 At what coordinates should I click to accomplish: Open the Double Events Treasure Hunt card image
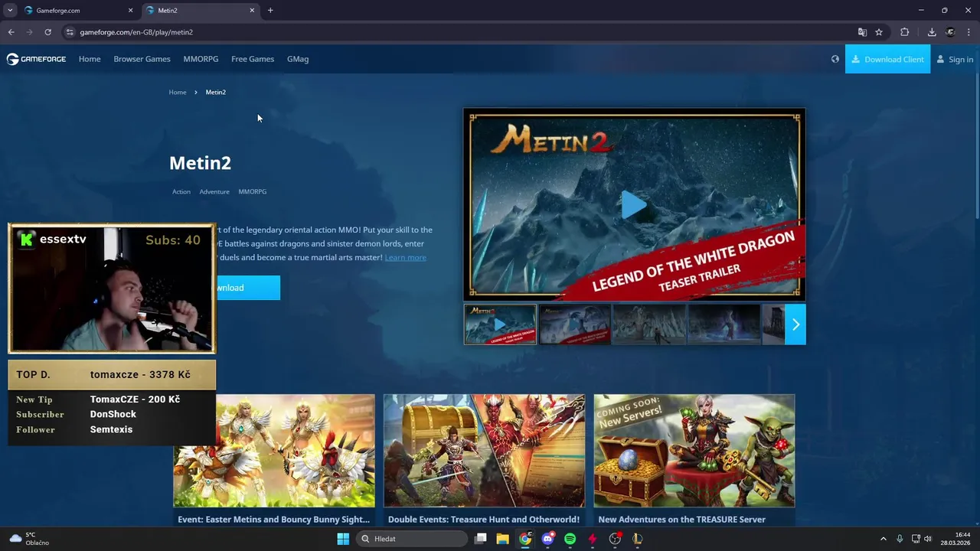point(484,451)
